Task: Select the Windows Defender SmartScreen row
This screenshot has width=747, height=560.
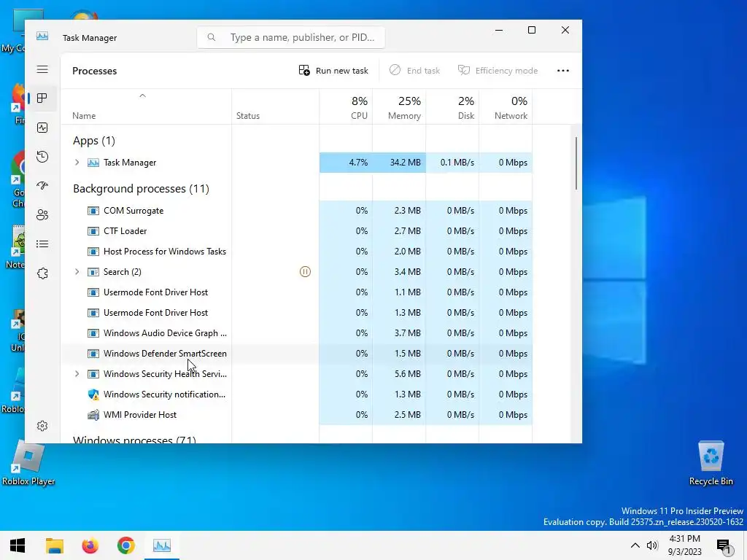Action: (297, 354)
